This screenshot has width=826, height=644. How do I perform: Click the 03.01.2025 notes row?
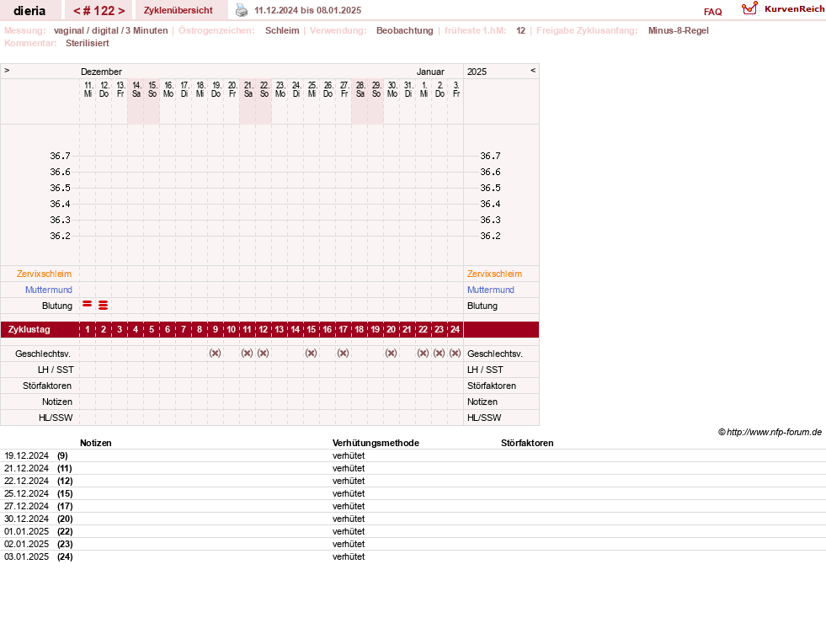413,557
